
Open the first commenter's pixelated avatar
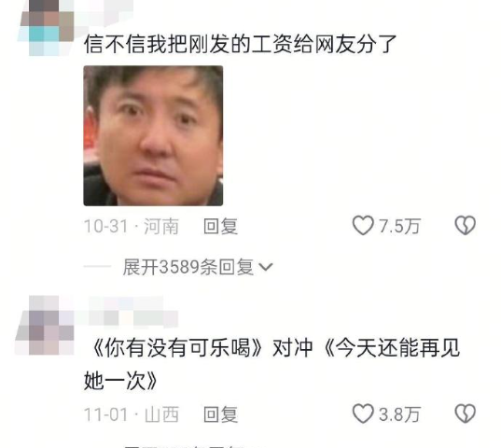(x=47, y=27)
